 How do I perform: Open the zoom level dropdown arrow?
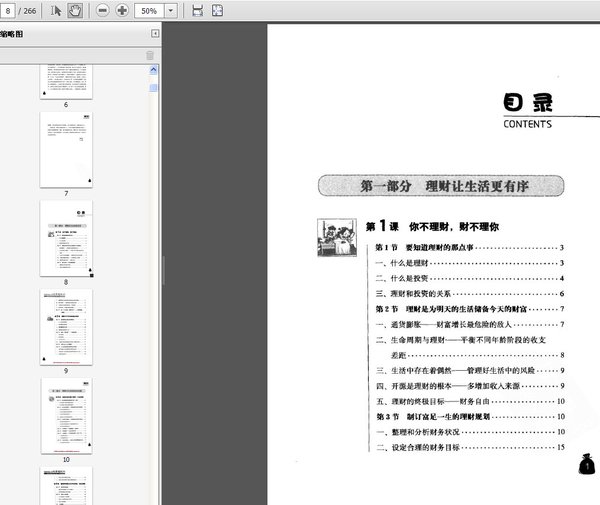171,11
